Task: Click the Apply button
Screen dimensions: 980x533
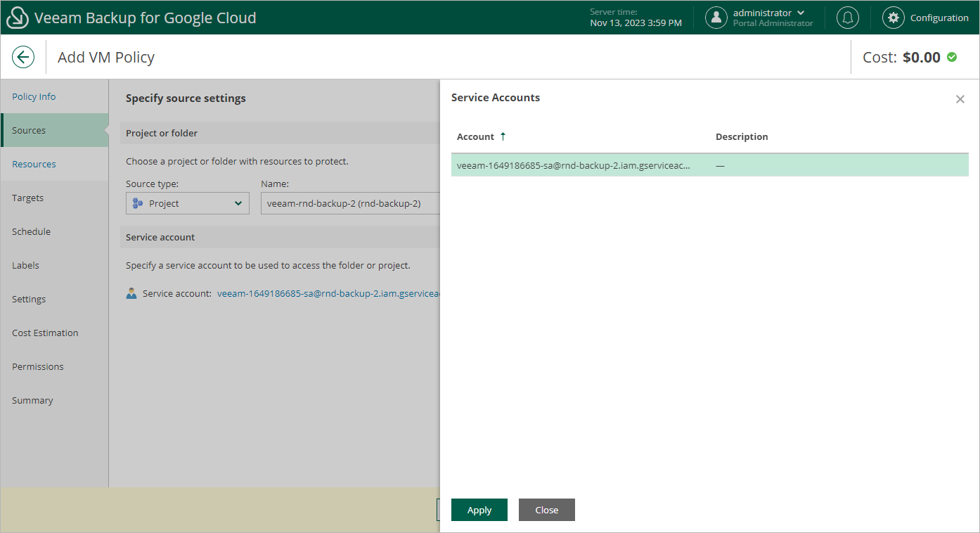Action: (479, 510)
